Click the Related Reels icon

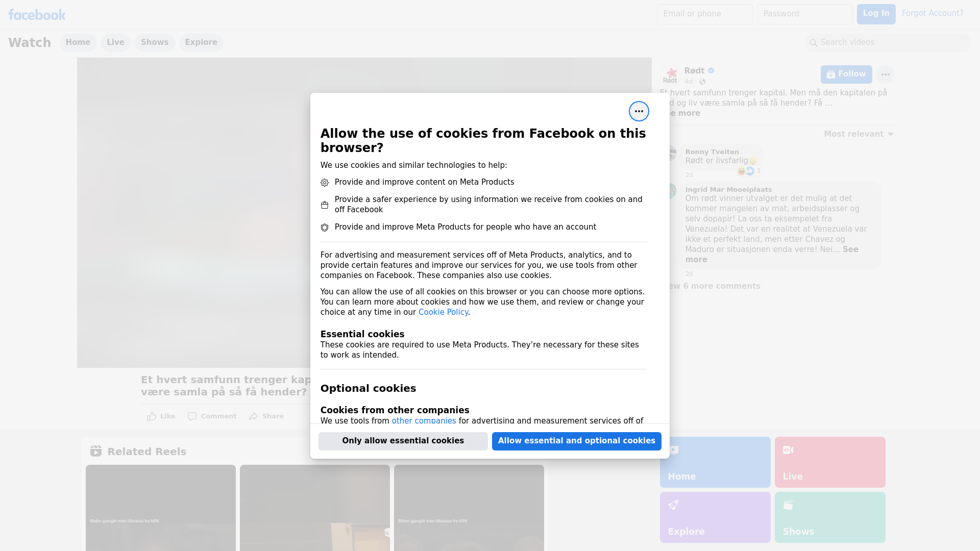(96, 451)
